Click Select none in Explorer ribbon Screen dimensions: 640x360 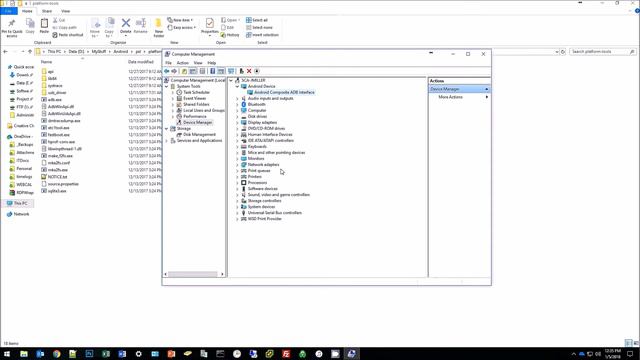[x=259, y=27]
